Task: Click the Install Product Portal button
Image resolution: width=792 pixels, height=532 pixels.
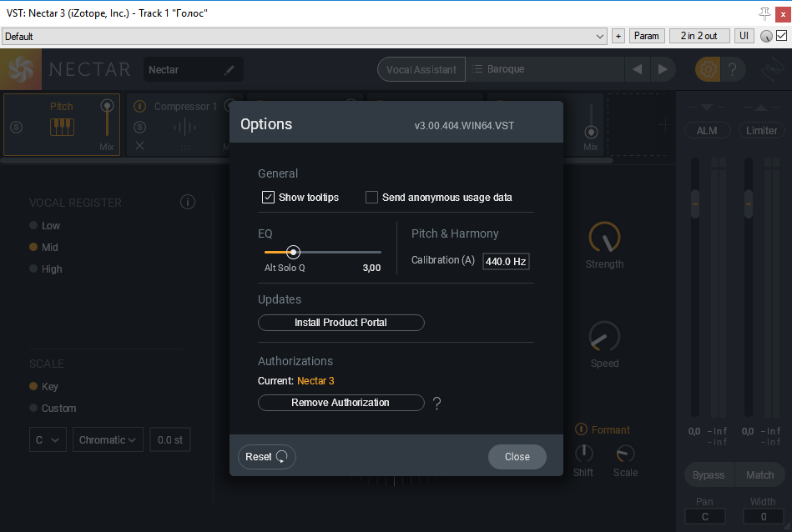Action: click(x=341, y=323)
